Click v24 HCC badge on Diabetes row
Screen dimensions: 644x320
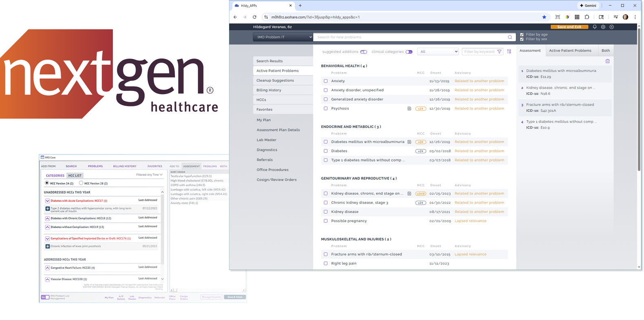(421, 151)
